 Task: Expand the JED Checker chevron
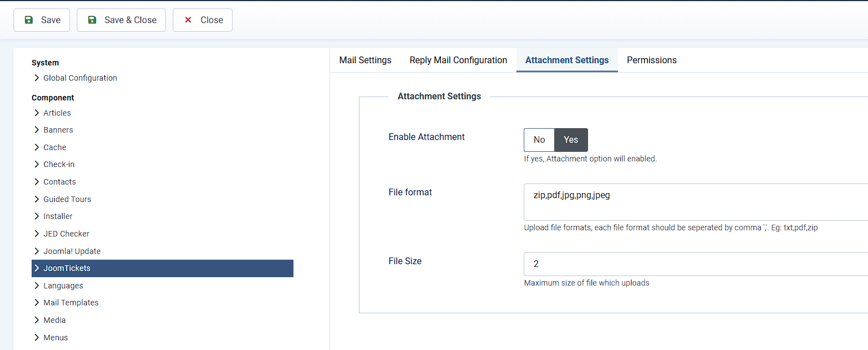click(37, 234)
